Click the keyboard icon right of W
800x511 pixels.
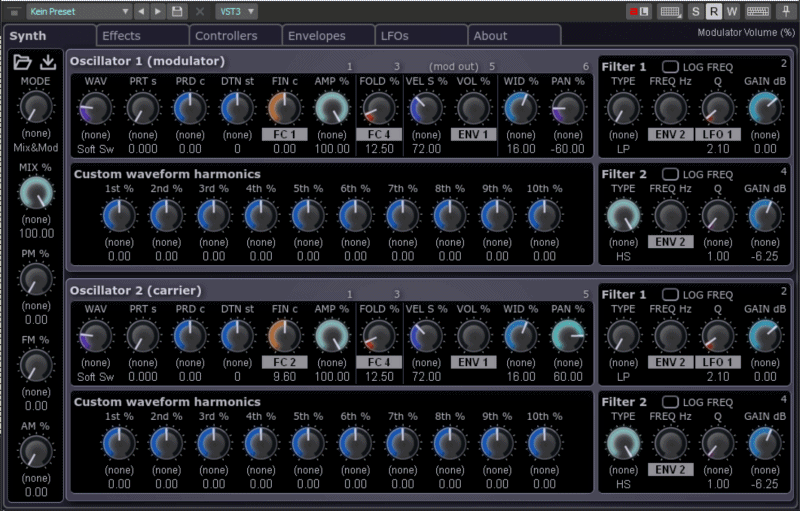click(758, 11)
